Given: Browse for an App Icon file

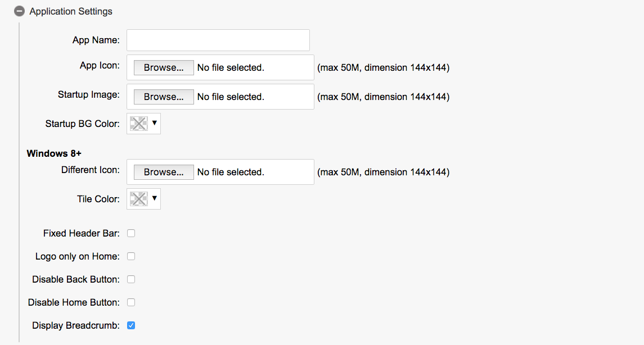Looking at the screenshot, I should (x=164, y=68).
